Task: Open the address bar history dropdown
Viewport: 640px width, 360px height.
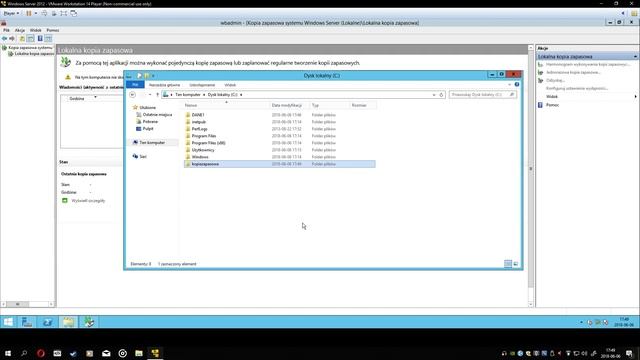Action: [434, 95]
